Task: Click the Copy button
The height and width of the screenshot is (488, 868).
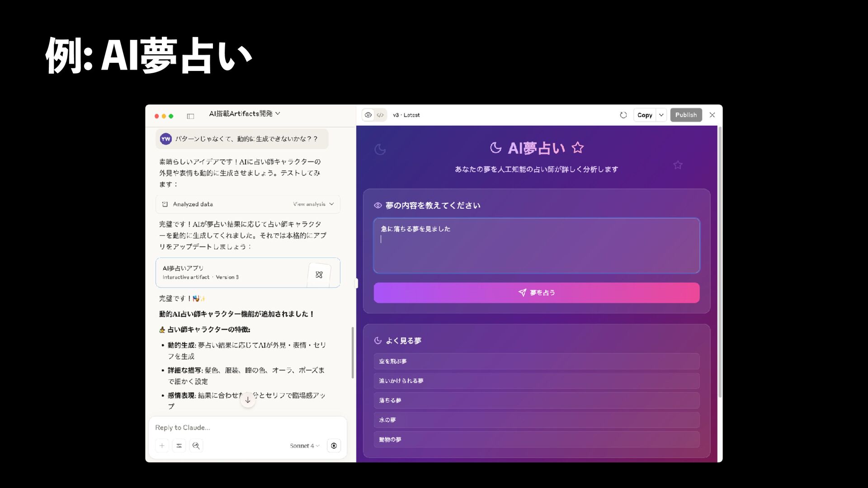Action: click(645, 115)
